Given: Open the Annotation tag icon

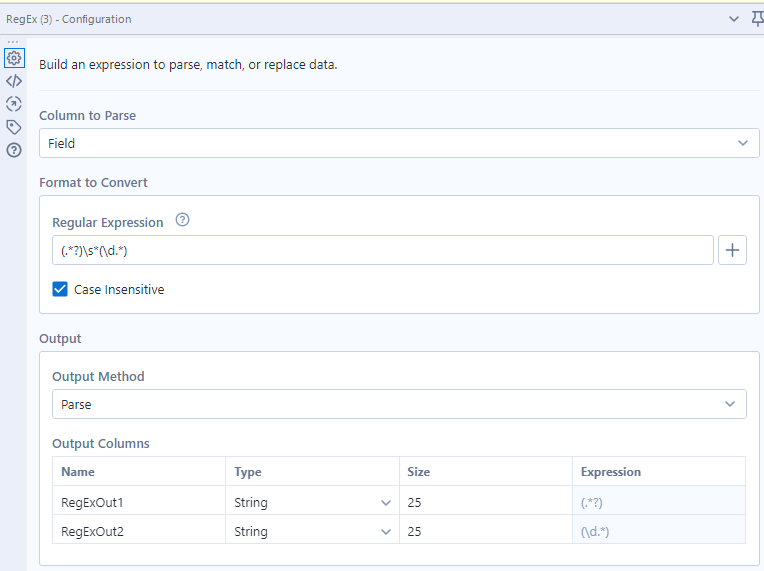Looking at the screenshot, I should click(14, 127).
